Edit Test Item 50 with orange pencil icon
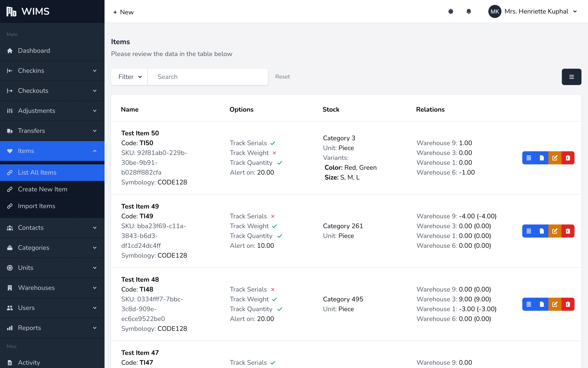This screenshot has height=368, width=588. pos(555,158)
